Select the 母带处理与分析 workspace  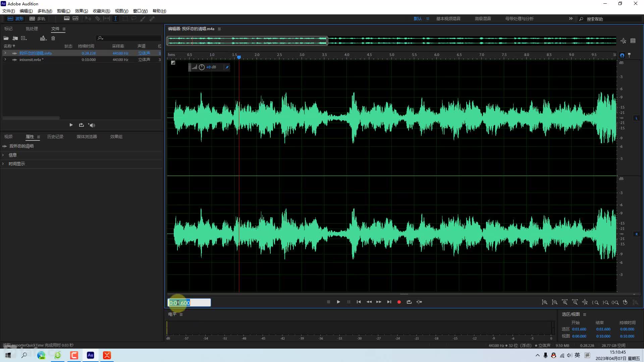coord(519,19)
